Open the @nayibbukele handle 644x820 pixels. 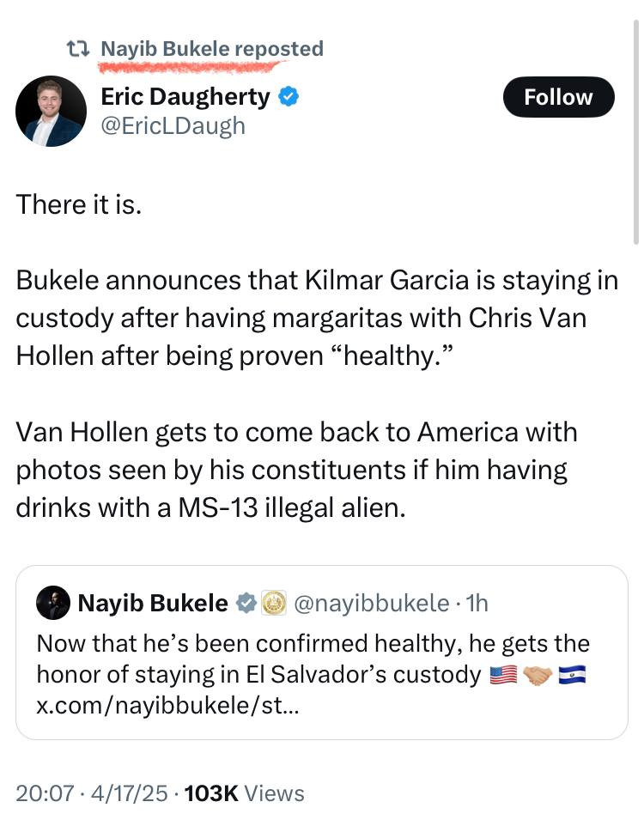(x=371, y=604)
